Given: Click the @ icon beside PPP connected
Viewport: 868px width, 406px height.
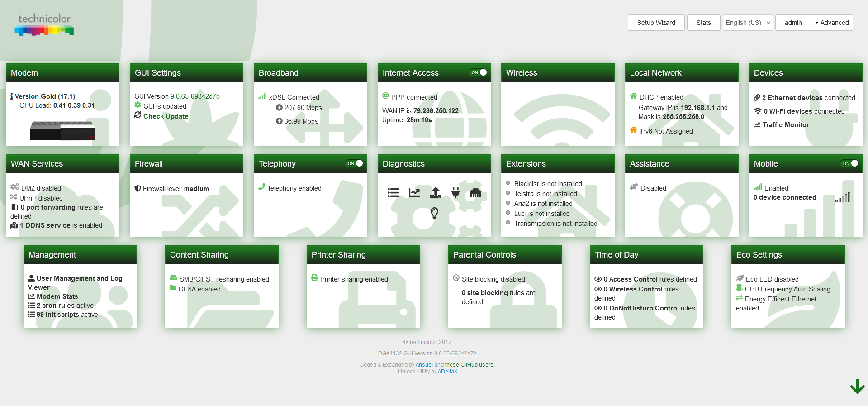Looking at the screenshot, I should click(386, 96).
